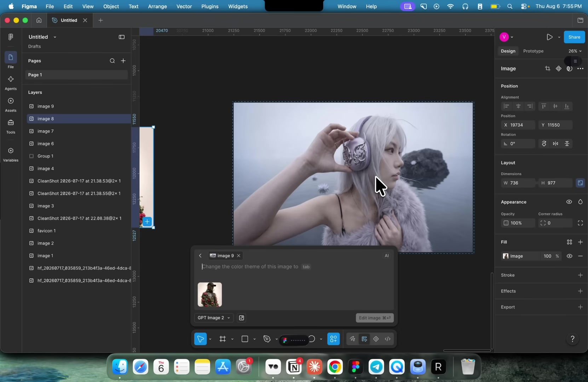Switch to the Prototype tab
The image size is (588, 382).
[x=533, y=51]
